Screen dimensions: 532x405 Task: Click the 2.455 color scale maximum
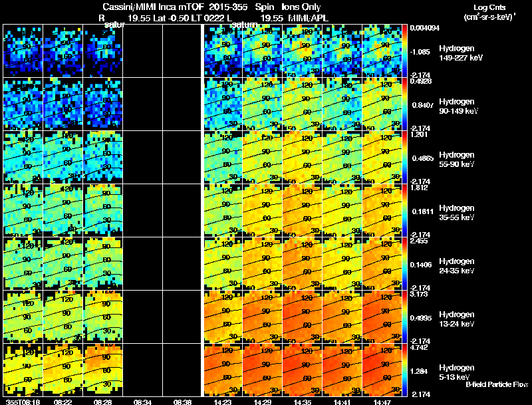click(x=419, y=241)
